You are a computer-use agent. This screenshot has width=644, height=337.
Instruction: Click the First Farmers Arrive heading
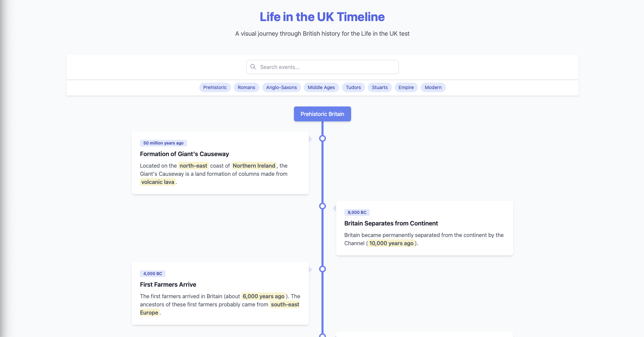[168, 285]
